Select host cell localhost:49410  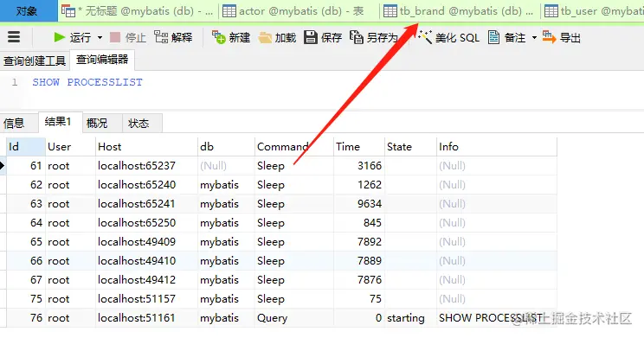[x=146, y=261]
